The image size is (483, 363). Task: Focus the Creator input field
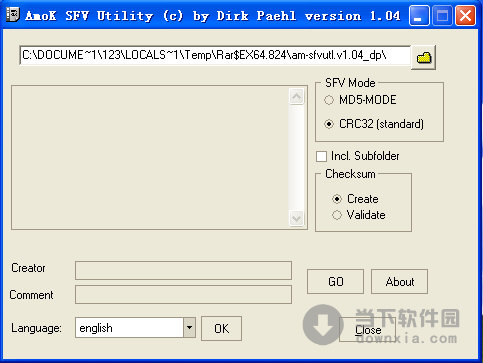point(183,270)
